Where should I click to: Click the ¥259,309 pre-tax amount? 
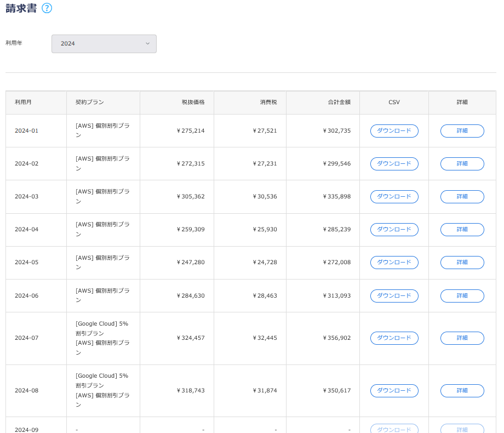coord(191,229)
